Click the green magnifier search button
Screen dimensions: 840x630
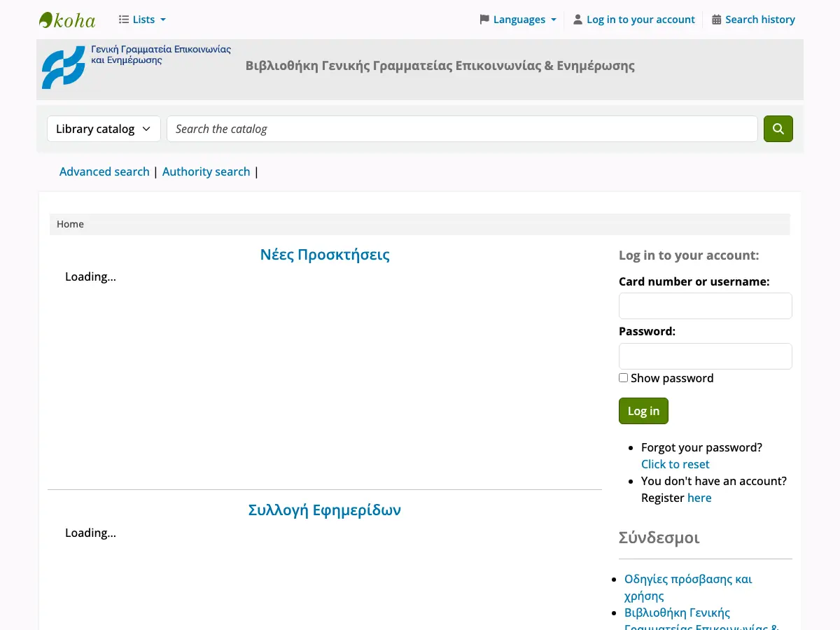pyautogui.click(x=778, y=129)
